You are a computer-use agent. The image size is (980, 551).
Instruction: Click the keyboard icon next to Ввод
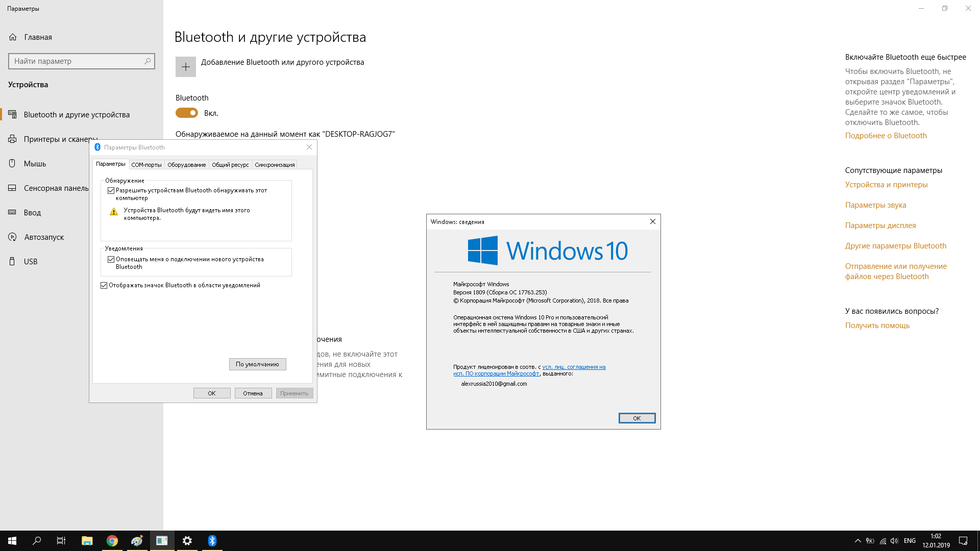(13, 212)
